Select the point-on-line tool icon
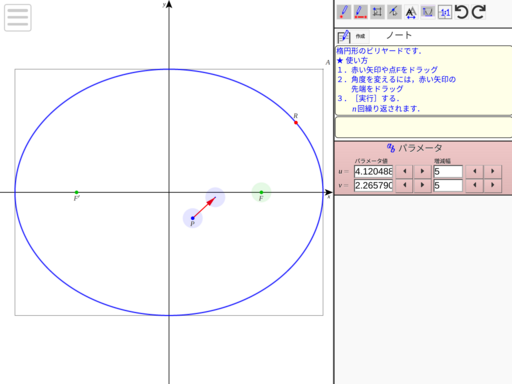 tap(394, 12)
